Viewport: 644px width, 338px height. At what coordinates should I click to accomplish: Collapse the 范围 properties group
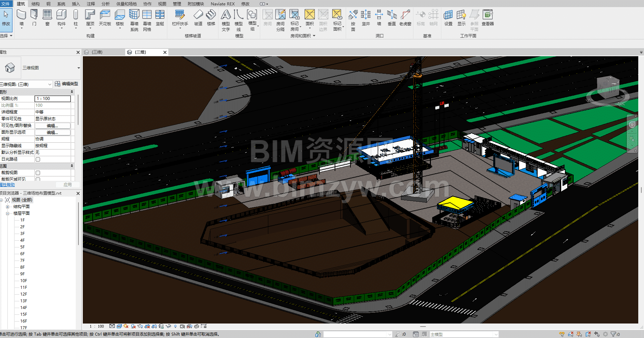click(72, 166)
